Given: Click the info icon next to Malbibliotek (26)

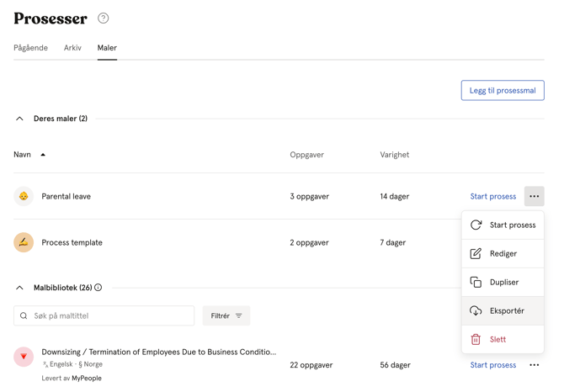Looking at the screenshot, I should click(98, 288).
